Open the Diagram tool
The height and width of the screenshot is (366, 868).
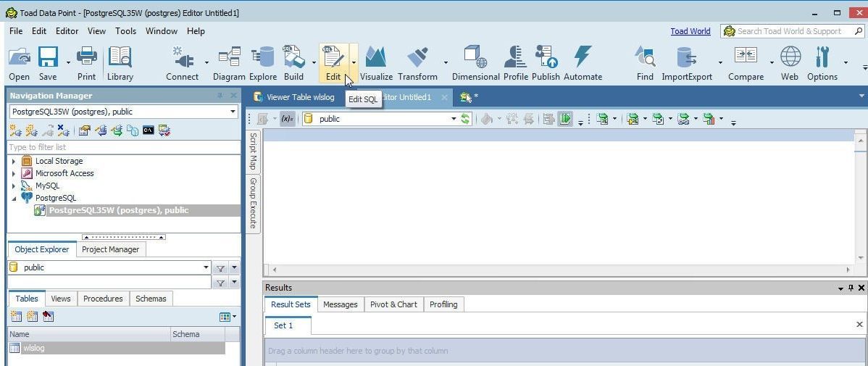pos(229,57)
